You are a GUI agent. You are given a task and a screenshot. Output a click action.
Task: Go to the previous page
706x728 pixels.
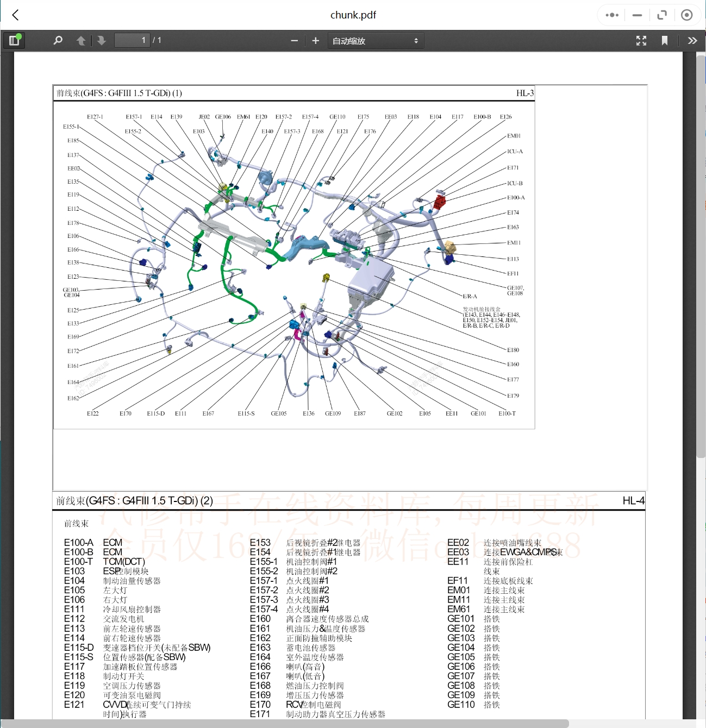[81, 41]
